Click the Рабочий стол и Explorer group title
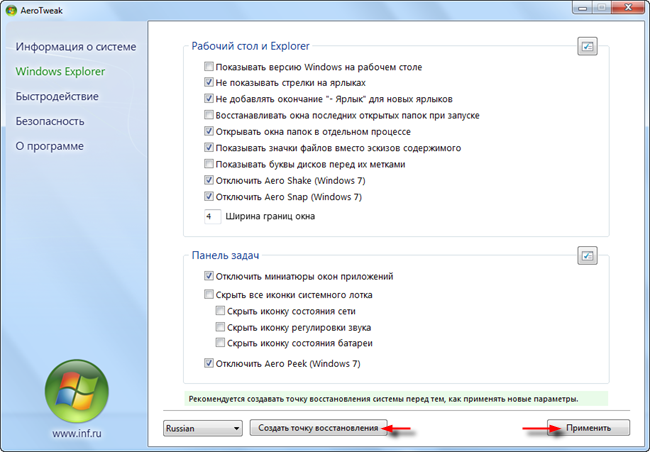The height and width of the screenshot is (452, 650). click(250, 46)
